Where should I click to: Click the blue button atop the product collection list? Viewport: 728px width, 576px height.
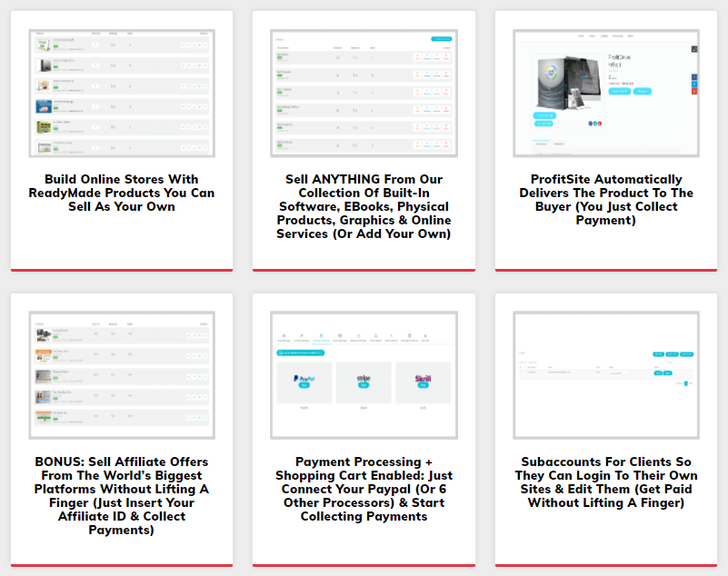coord(441,39)
